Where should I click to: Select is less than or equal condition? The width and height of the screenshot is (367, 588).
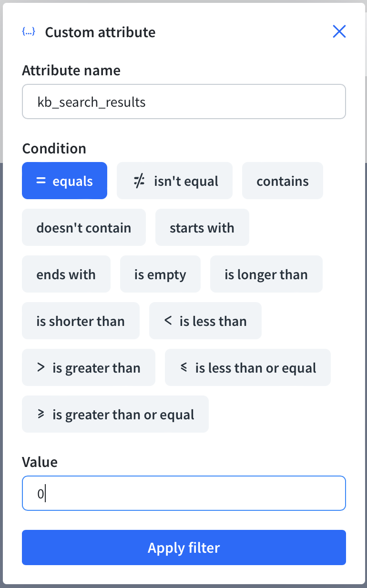pos(248,367)
